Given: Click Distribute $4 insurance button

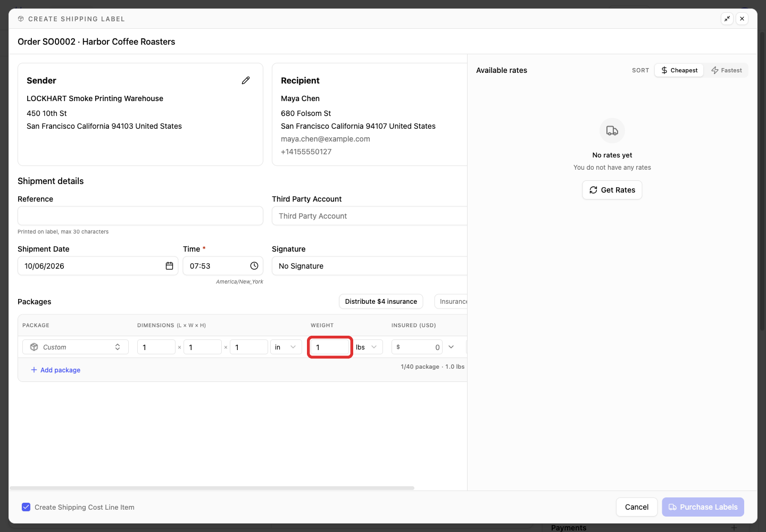Looking at the screenshot, I should [x=381, y=302].
